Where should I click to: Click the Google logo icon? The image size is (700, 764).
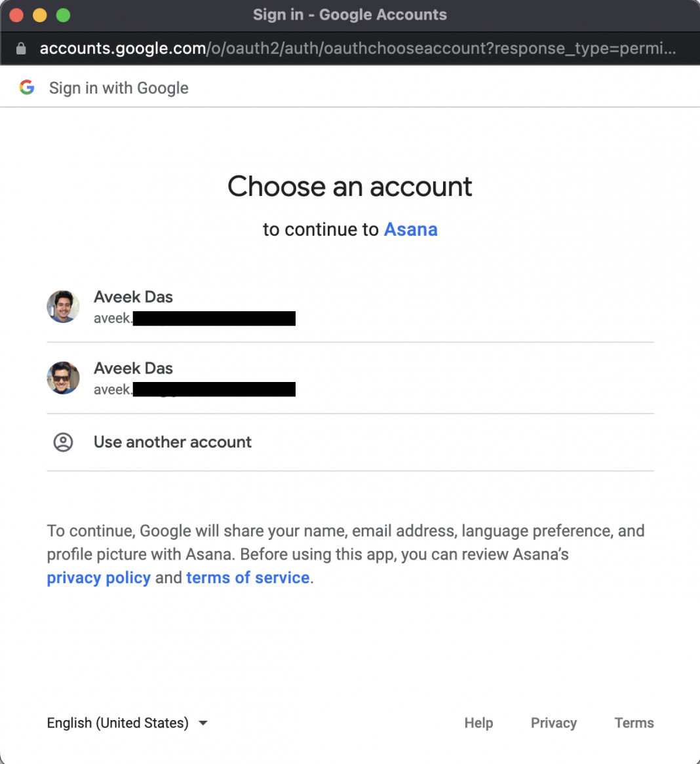pos(27,87)
